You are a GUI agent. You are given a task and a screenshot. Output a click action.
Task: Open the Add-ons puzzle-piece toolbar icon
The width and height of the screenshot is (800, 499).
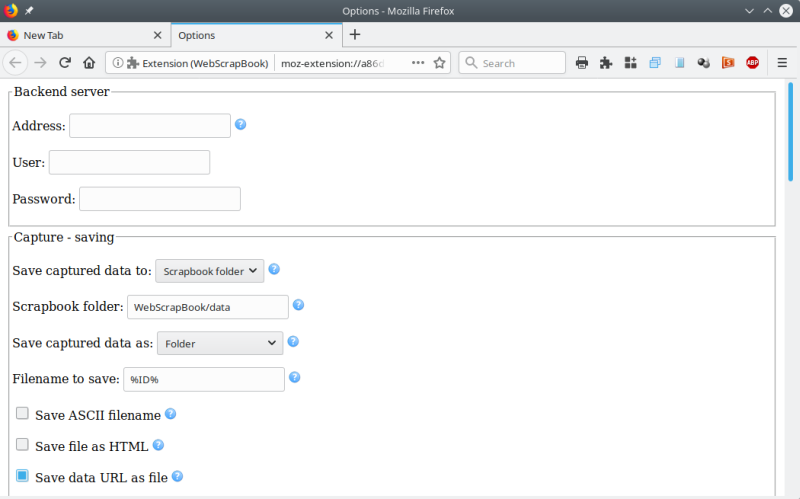point(606,63)
